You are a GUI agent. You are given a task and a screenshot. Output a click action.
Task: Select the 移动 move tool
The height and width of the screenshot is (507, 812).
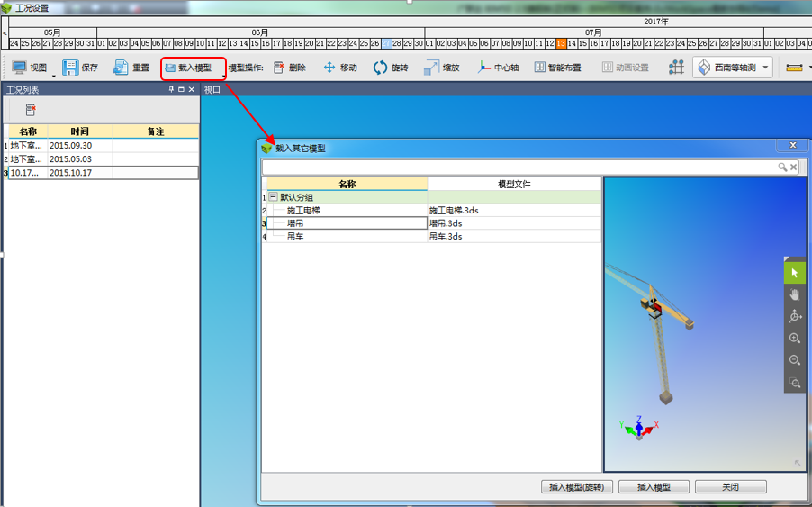click(x=340, y=68)
